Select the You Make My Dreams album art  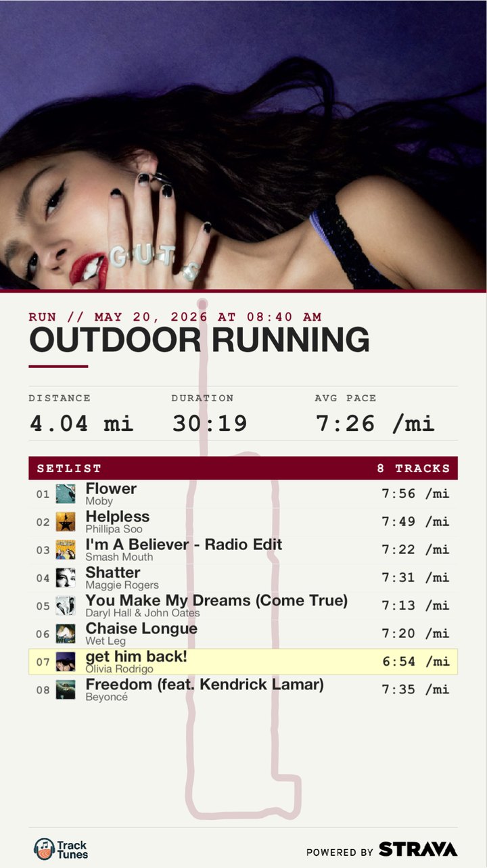coord(66,606)
